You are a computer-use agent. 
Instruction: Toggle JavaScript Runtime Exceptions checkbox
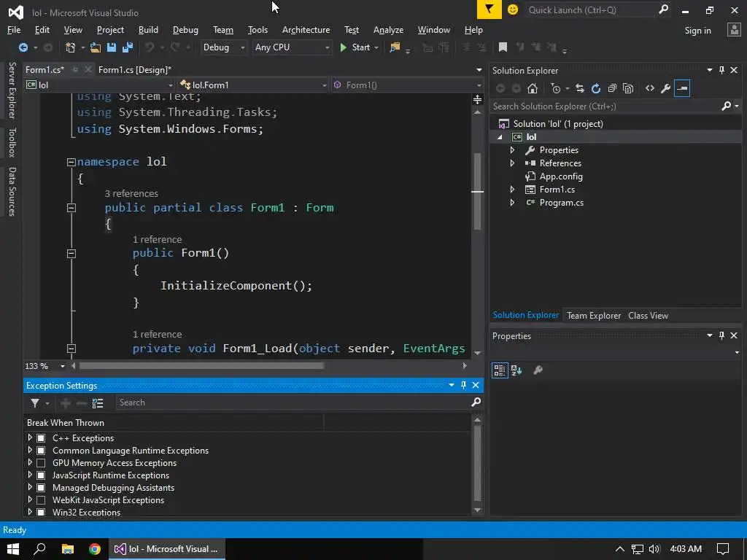(41, 475)
